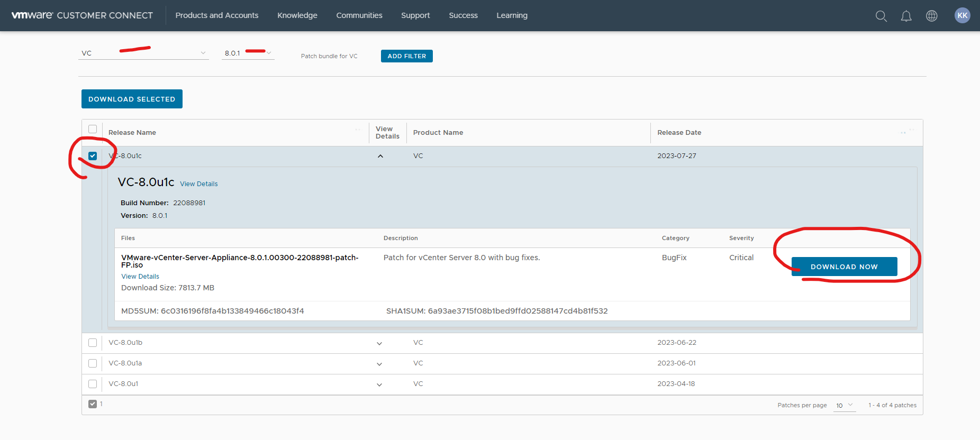Click the build number 22088981

click(x=189, y=203)
